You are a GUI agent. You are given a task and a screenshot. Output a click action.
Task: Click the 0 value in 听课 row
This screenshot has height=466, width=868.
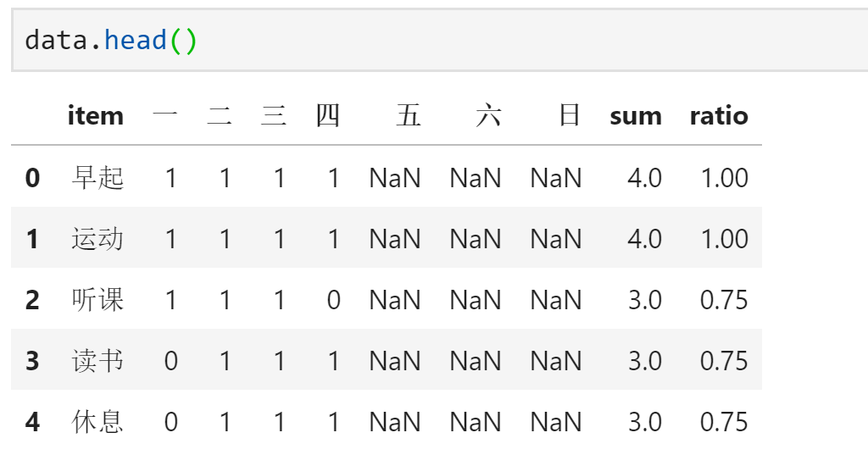[x=333, y=300]
